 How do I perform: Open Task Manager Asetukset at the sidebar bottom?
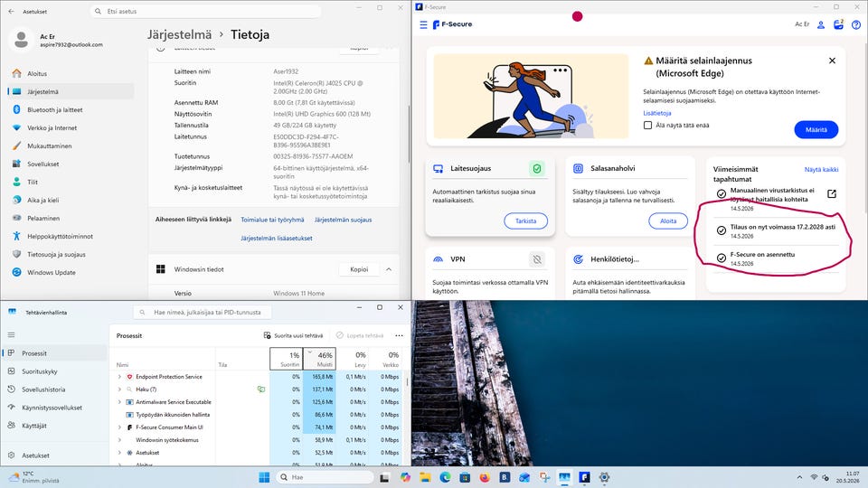(x=55, y=455)
